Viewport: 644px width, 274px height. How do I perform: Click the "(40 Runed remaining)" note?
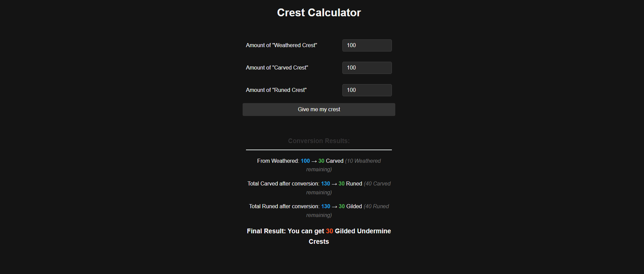(x=376, y=207)
